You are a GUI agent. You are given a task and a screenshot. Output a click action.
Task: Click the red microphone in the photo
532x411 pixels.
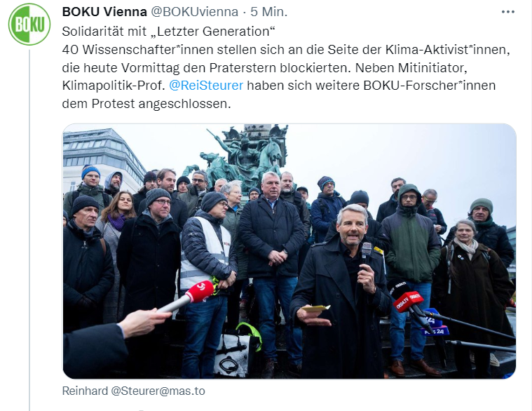(200, 291)
